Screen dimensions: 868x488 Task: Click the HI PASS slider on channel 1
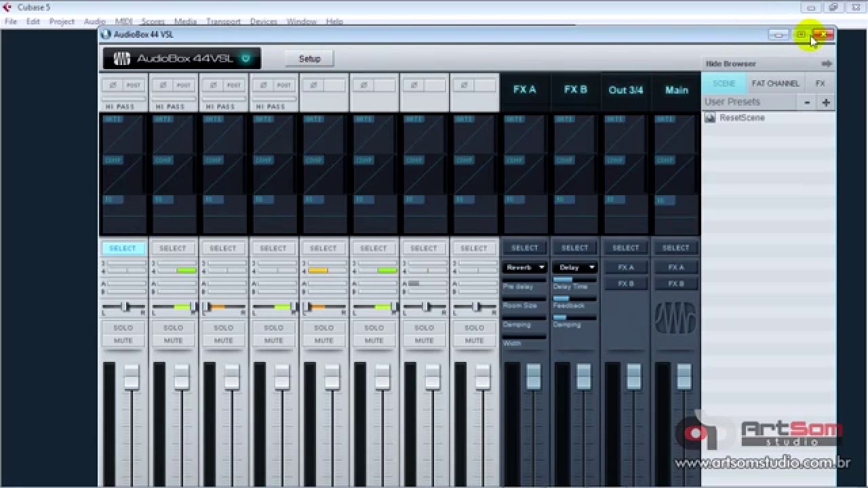[123, 99]
